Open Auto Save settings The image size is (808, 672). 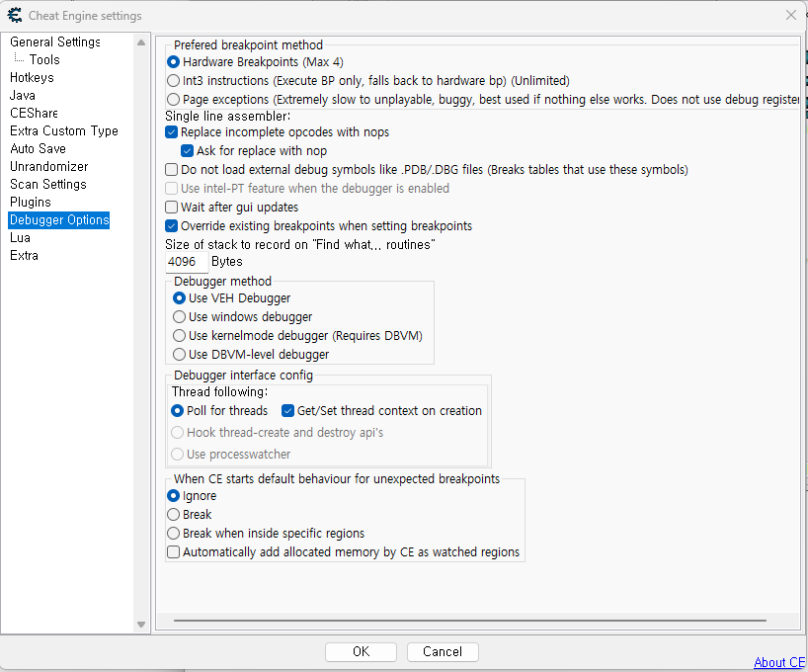click(39, 148)
